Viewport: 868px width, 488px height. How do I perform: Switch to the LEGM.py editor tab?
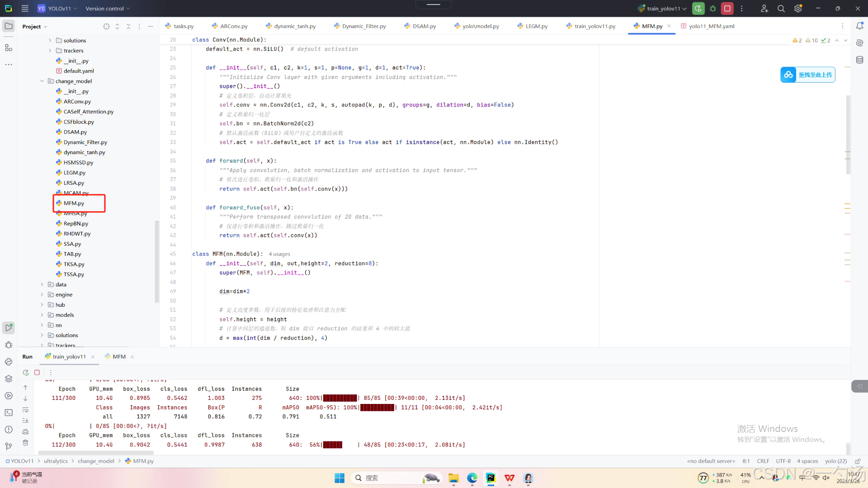[536, 26]
